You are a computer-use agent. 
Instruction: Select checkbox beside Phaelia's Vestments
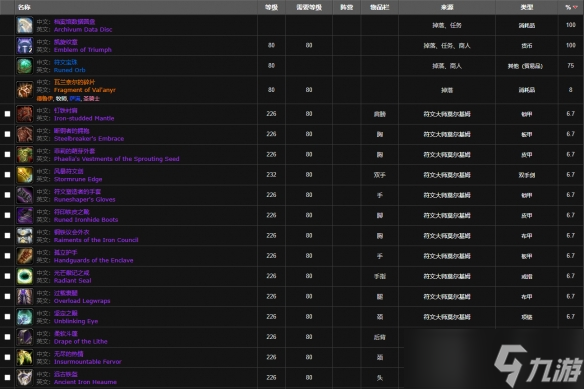[7, 154]
